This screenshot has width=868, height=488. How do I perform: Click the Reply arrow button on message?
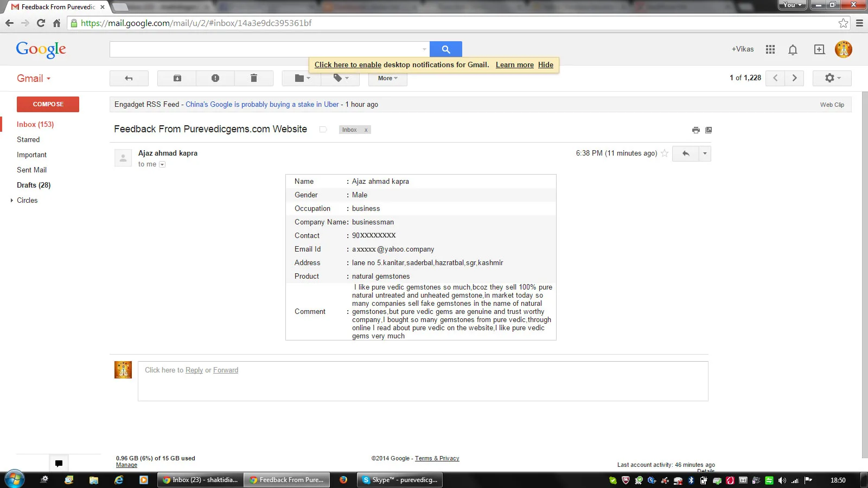[686, 153]
